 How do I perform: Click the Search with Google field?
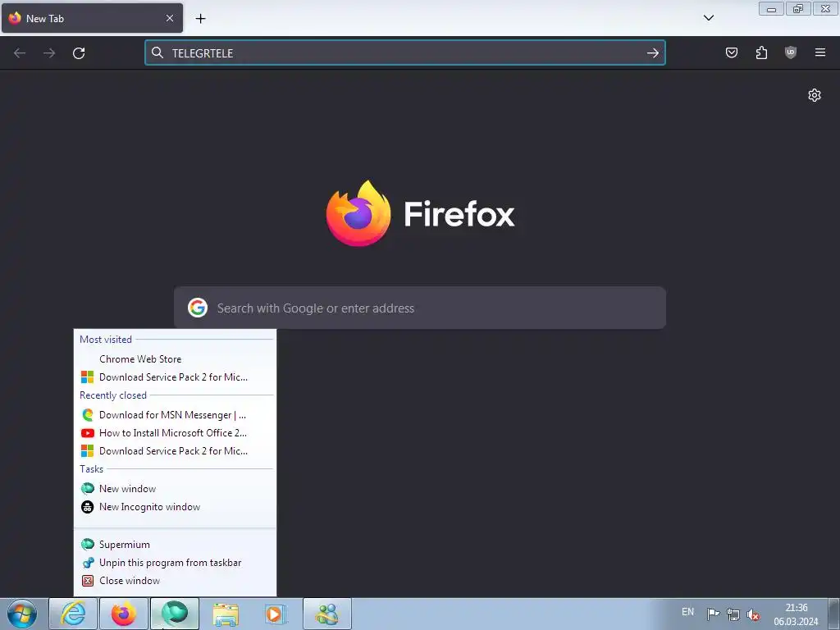420,308
